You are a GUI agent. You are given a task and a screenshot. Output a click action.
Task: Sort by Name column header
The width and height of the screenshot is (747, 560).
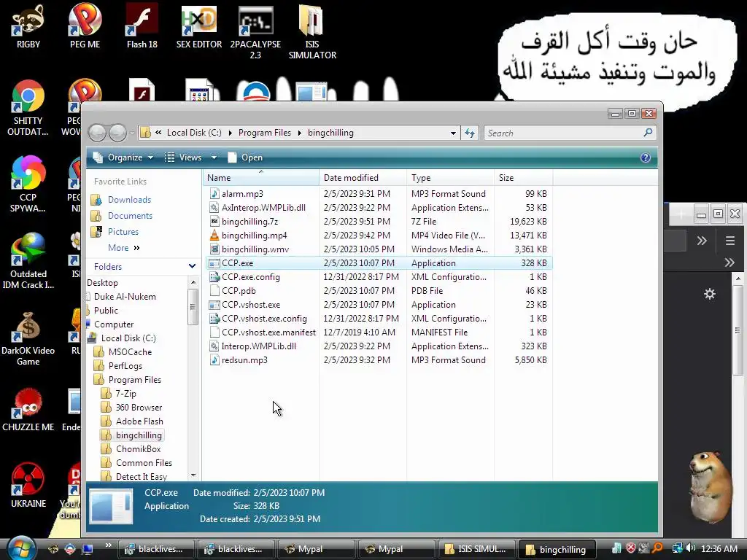[260, 178]
